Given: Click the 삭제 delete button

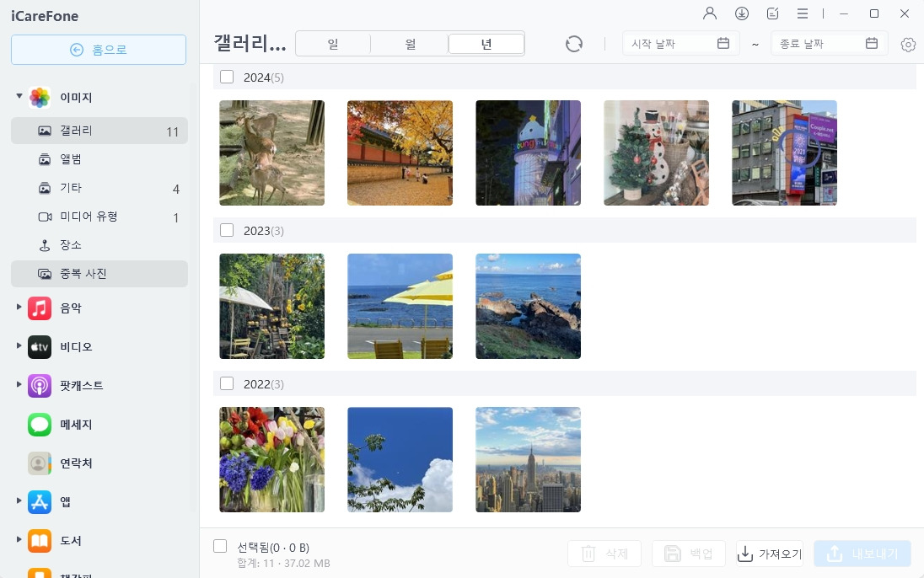Looking at the screenshot, I should pyautogui.click(x=604, y=554).
